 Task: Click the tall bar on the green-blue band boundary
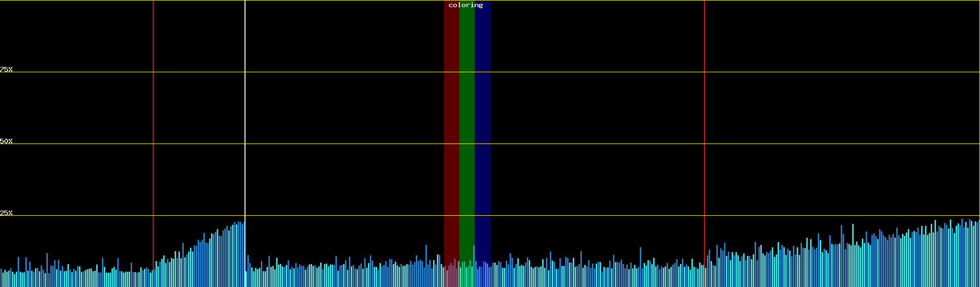474,266
